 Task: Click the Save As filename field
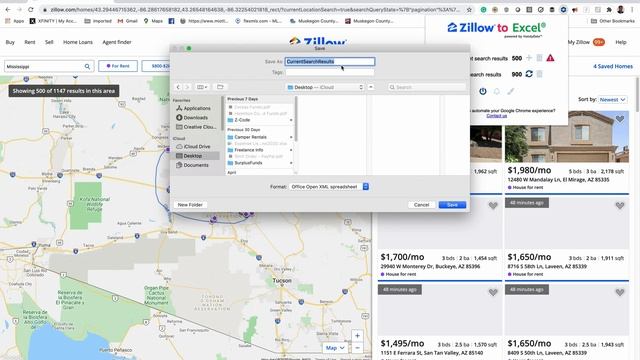tap(330, 62)
